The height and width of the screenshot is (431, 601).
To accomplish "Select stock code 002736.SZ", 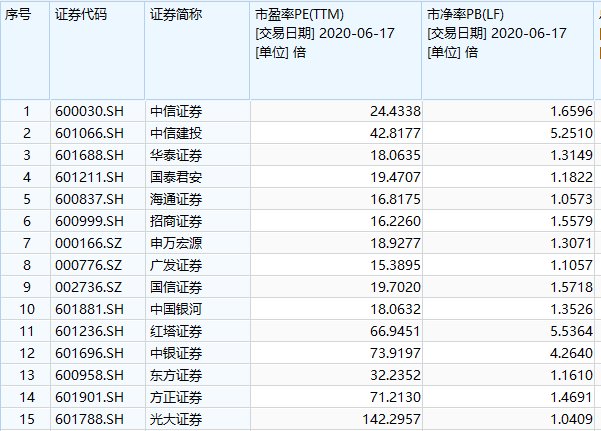I will tap(89, 287).
